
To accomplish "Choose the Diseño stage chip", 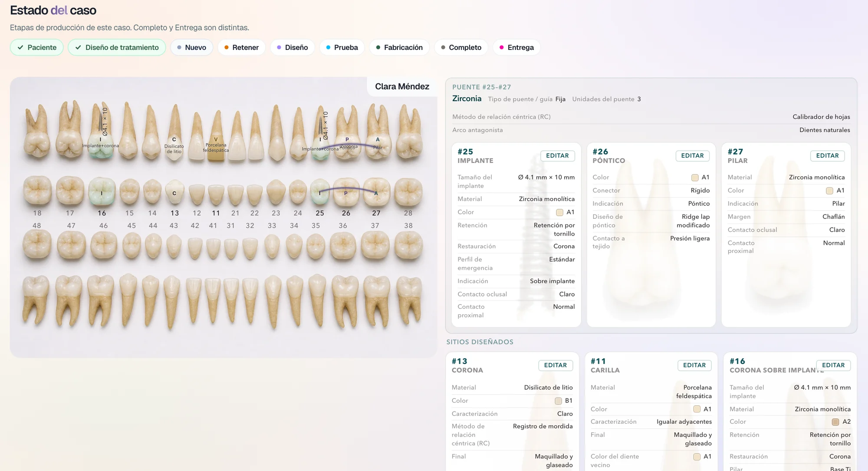I will [x=293, y=47].
